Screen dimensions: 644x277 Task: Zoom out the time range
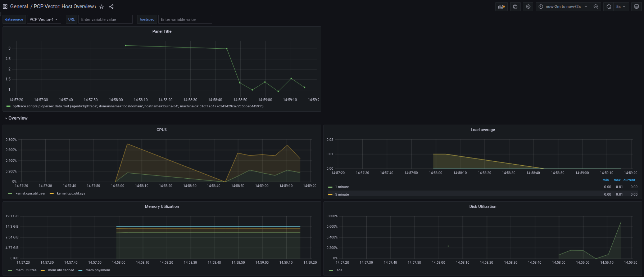[596, 6]
